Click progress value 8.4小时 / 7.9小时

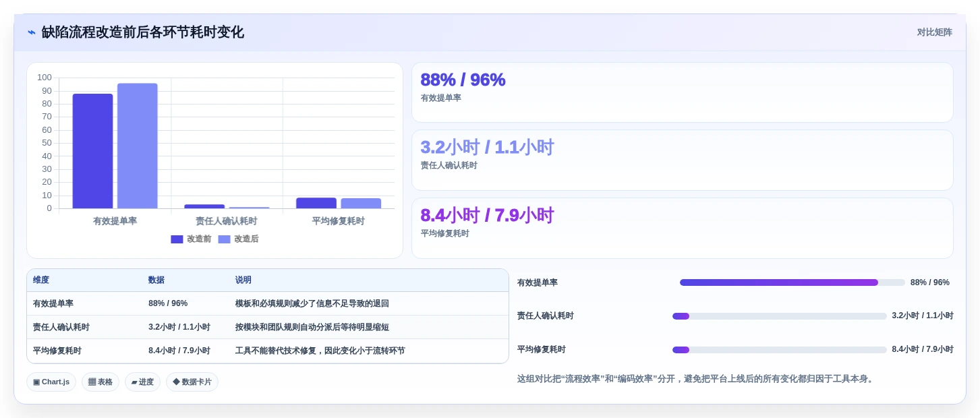(923, 350)
